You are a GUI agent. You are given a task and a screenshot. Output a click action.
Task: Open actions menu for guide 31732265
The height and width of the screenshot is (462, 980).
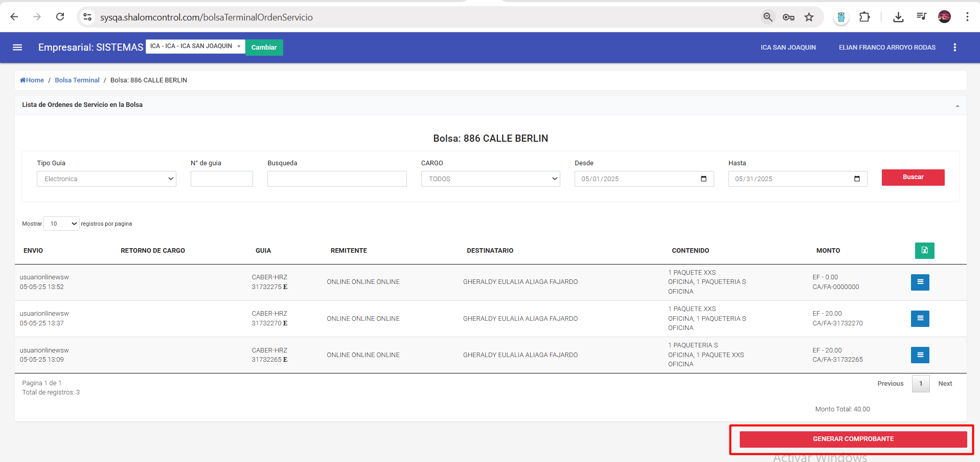(x=920, y=355)
